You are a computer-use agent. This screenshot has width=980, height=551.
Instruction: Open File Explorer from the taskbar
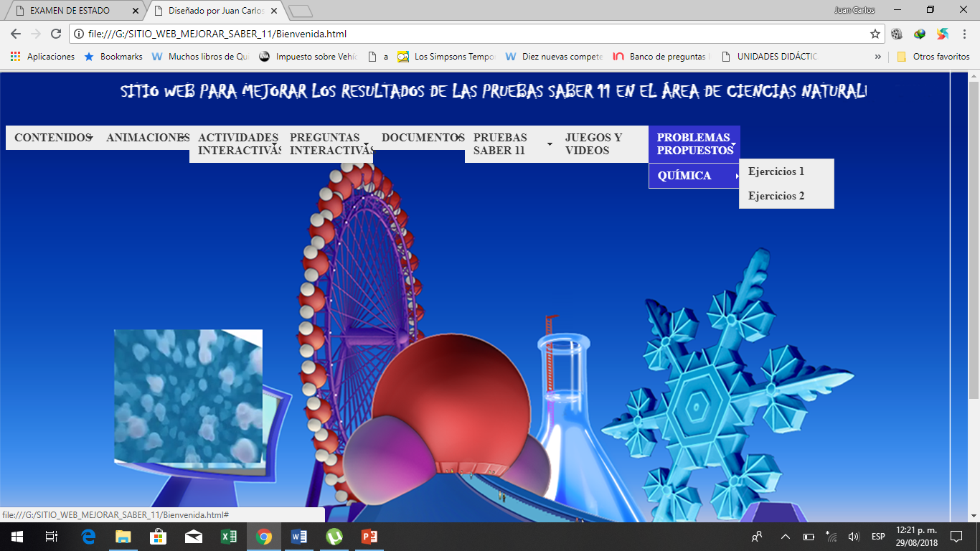coord(123,537)
